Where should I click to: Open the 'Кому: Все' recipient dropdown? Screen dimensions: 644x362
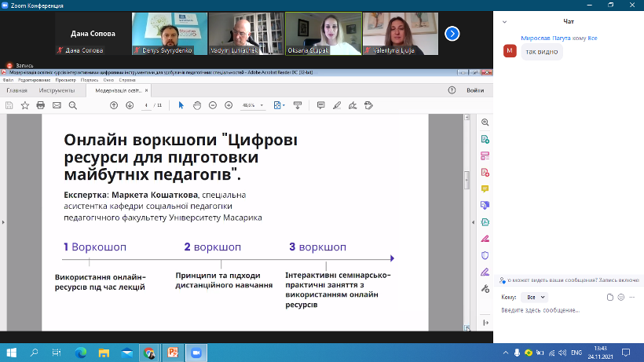tap(536, 298)
